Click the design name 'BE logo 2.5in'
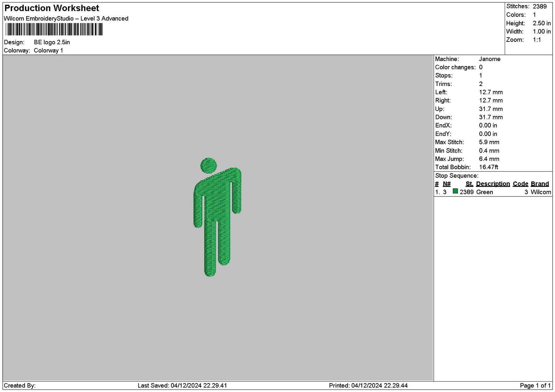The image size is (555, 392). point(52,42)
